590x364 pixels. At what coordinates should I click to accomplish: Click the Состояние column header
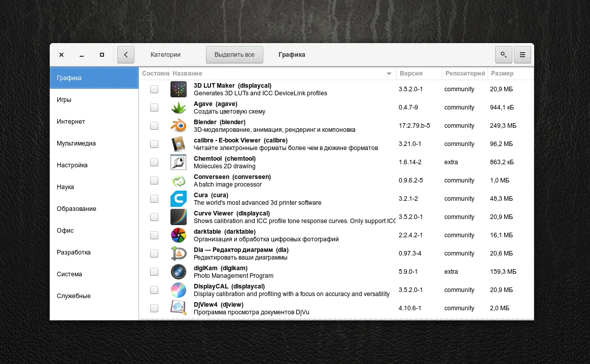tap(154, 74)
